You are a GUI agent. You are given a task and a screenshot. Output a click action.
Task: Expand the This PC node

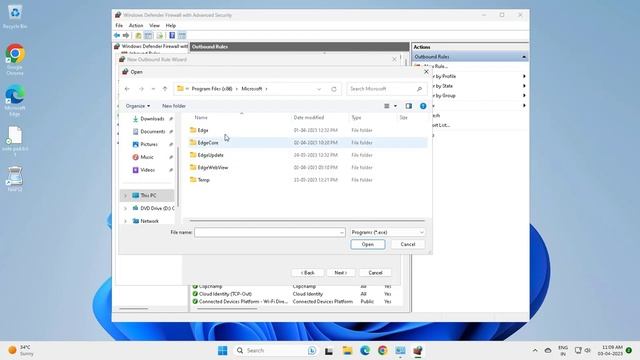125,196
